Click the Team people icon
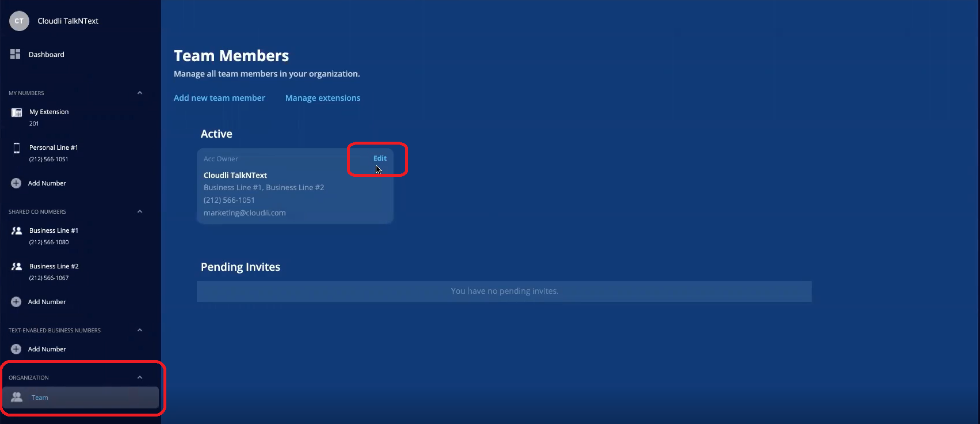Viewport: 980px width, 424px height. [17, 397]
